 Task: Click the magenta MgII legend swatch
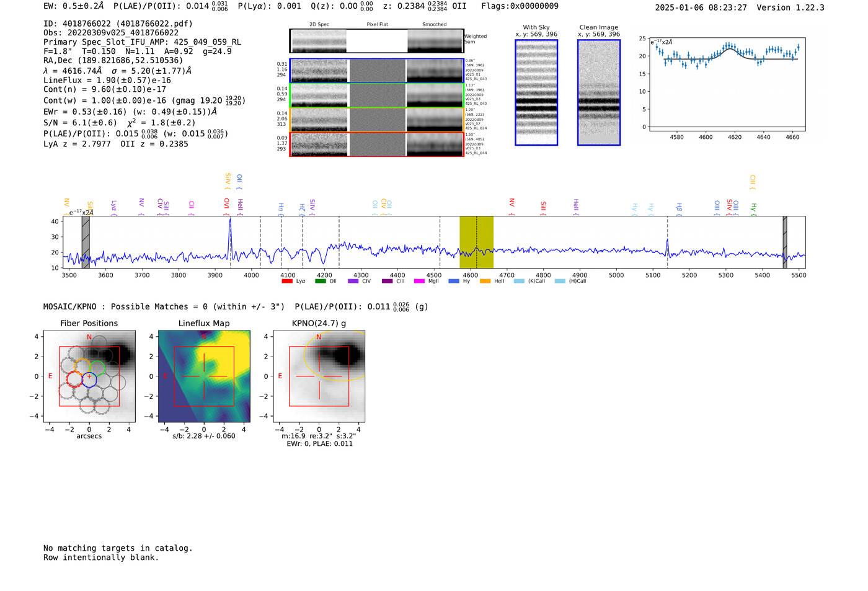point(419,281)
